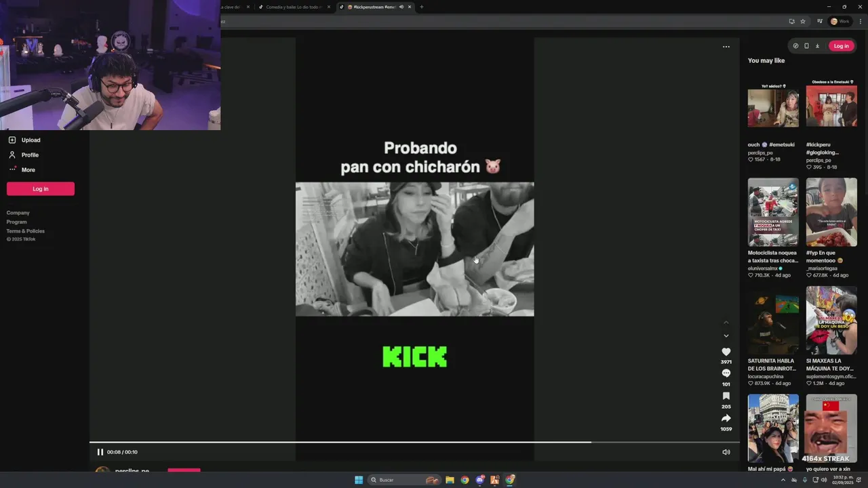This screenshot has height=488, width=868.
Task: Click the Log in button in top right
Action: click(841, 46)
